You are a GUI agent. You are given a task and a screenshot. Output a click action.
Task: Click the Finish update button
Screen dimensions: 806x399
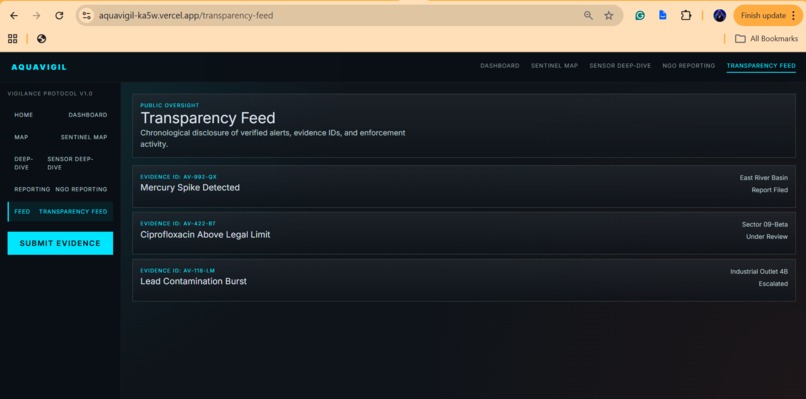pyautogui.click(x=768, y=15)
